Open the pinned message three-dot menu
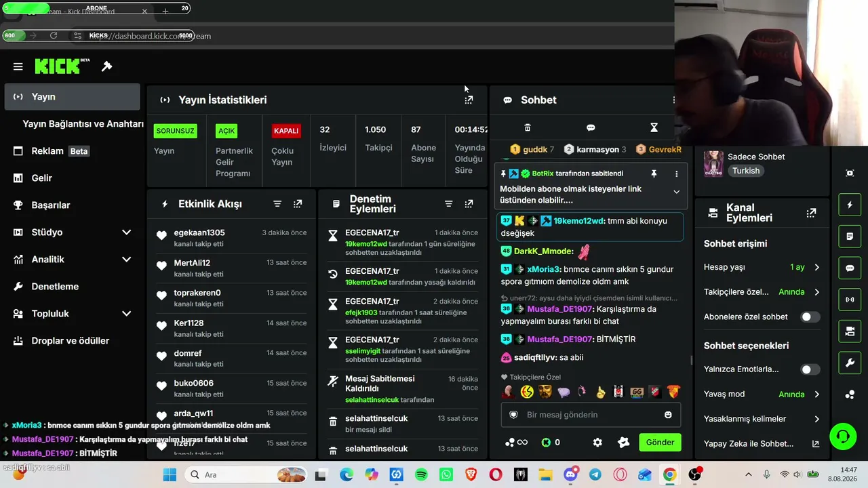 click(676, 174)
